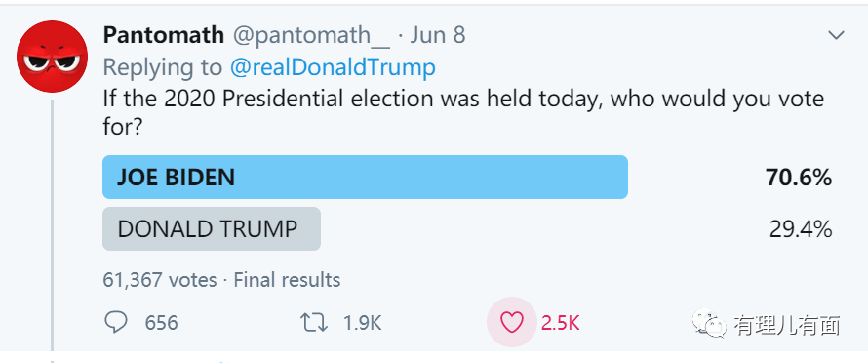
Task: Open the @pantomath_ handle
Action: point(311,35)
